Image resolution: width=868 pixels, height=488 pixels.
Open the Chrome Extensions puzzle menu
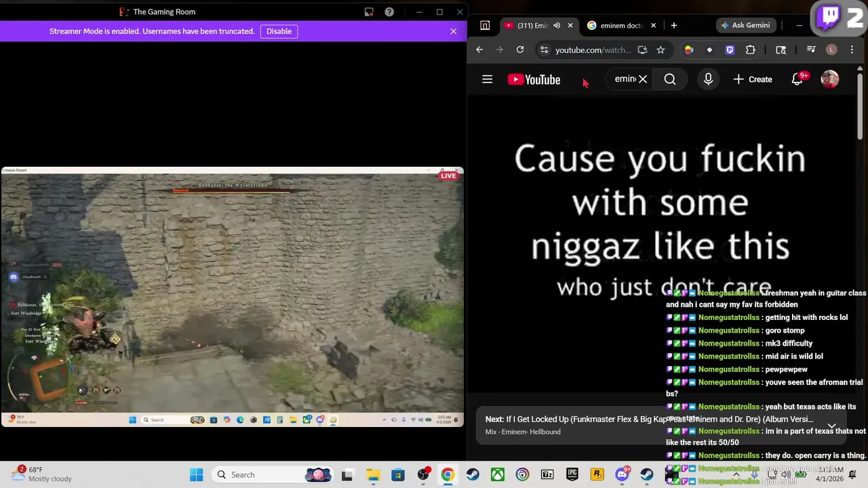click(x=751, y=49)
